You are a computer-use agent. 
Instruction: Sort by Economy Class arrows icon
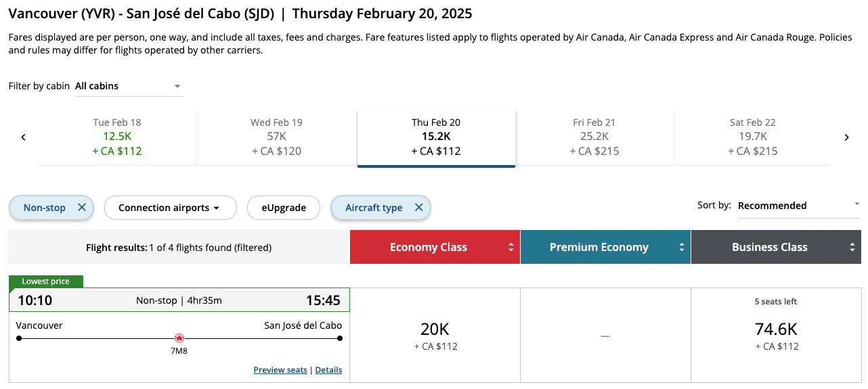(x=511, y=248)
